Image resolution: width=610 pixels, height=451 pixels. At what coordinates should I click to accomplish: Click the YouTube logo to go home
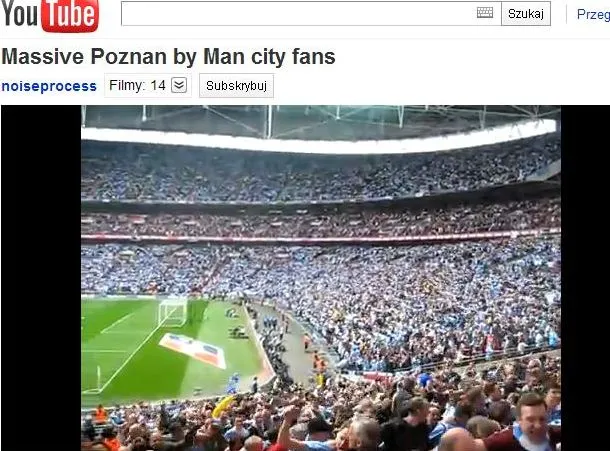click(x=49, y=16)
